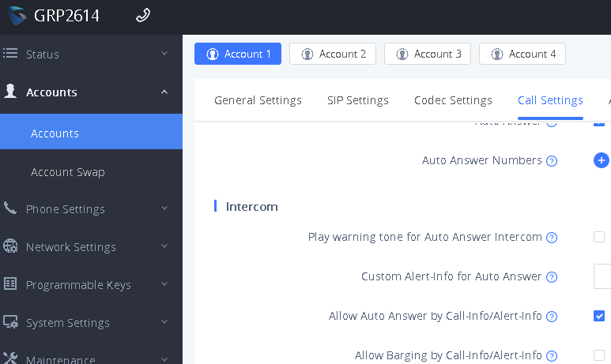Click the Grandstream logo icon
The image size is (611, 364).
[x=17, y=16]
